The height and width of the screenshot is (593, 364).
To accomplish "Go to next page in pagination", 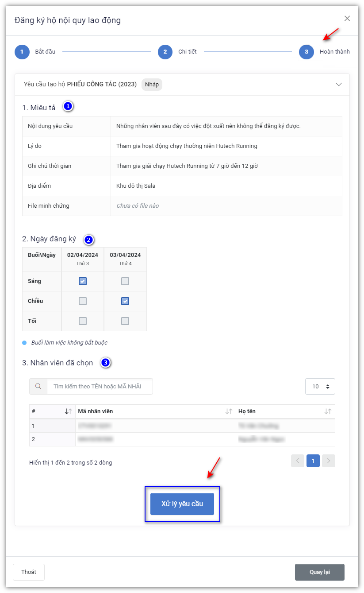I will pos(328,461).
